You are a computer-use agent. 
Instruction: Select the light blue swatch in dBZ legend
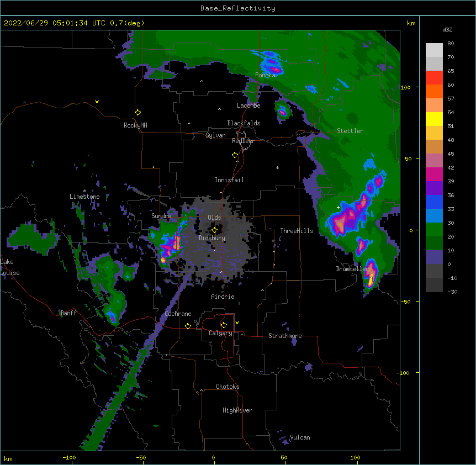tap(434, 216)
